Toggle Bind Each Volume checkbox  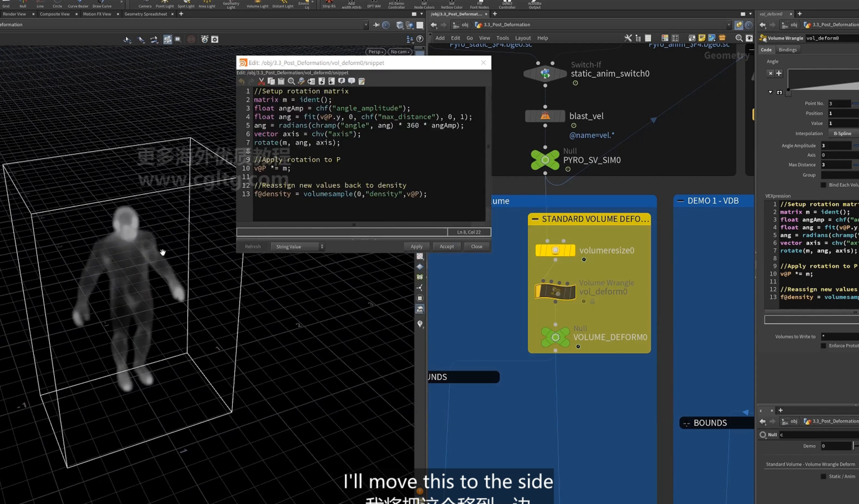tap(823, 185)
